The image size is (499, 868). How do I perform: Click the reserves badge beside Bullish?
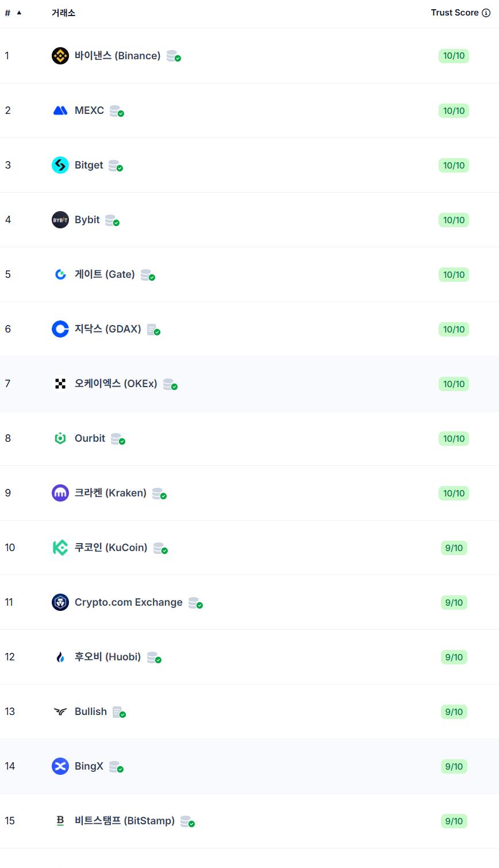coord(119,712)
